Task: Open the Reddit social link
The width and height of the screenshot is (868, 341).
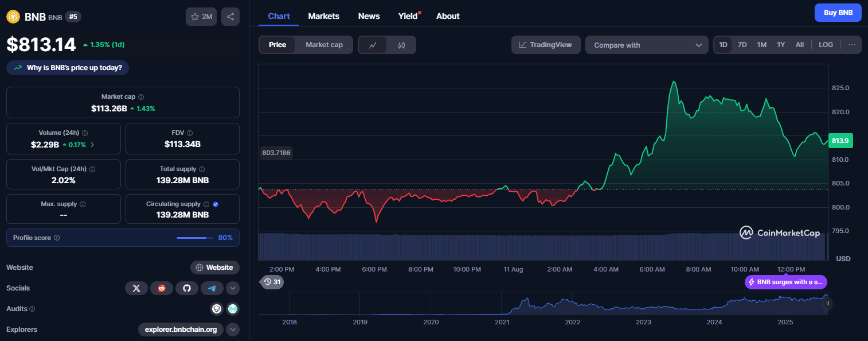Action: [x=161, y=288]
